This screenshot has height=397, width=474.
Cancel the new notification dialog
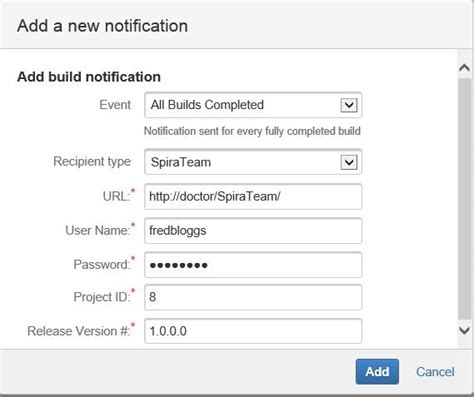pyautogui.click(x=435, y=372)
